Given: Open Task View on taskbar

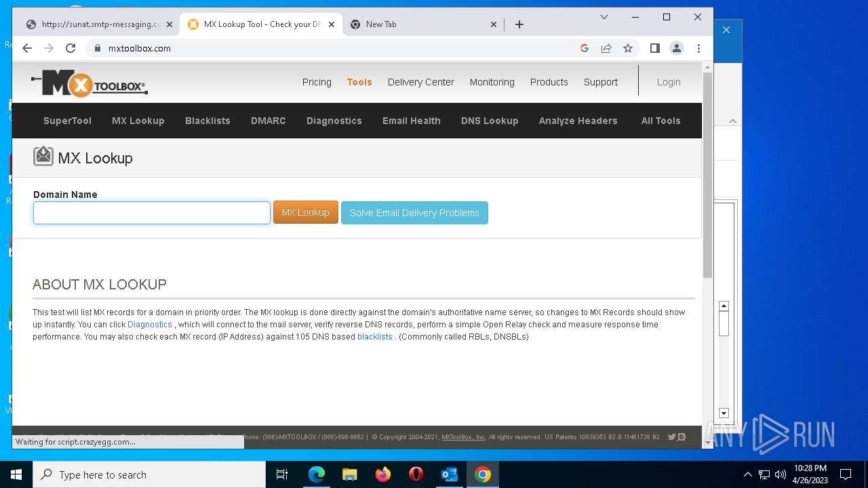Looking at the screenshot, I should click(282, 474).
